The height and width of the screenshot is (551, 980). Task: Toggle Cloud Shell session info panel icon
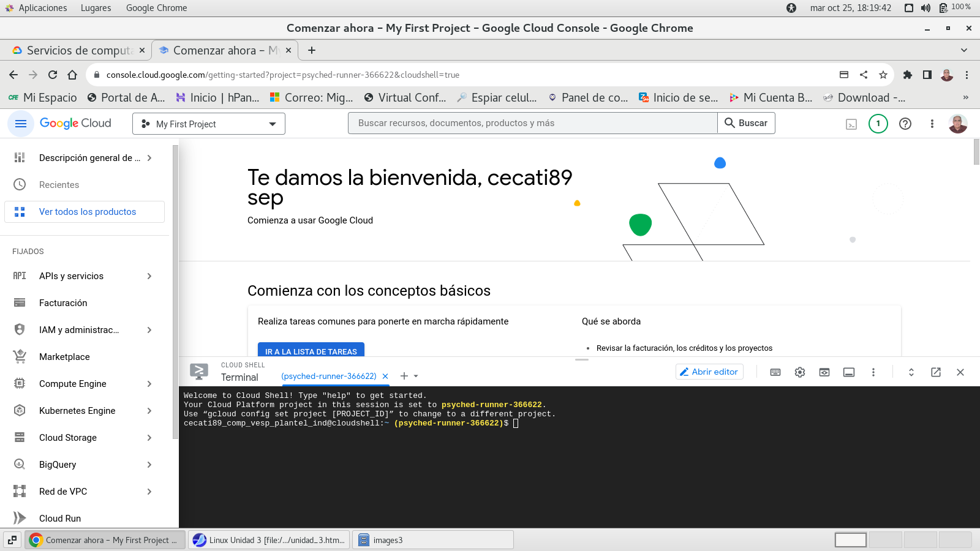848,372
